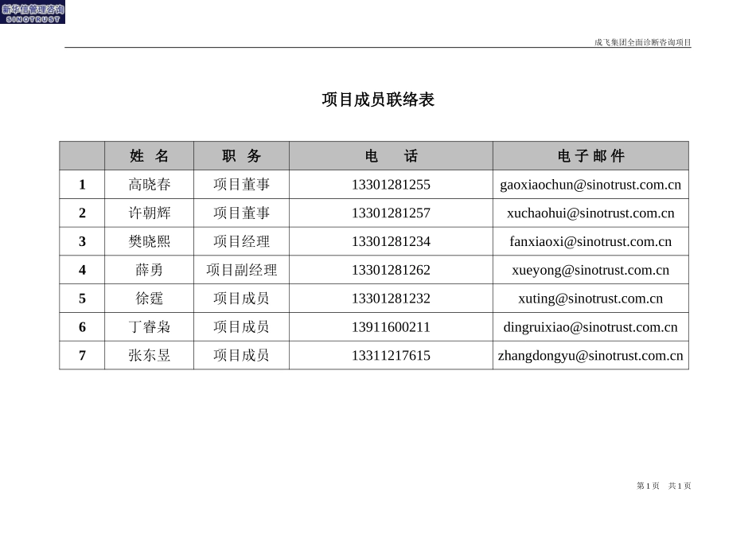Select the name cell 丁睿枭
This screenshot has width=756, height=535.
pyautogui.click(x=149, y=326)
